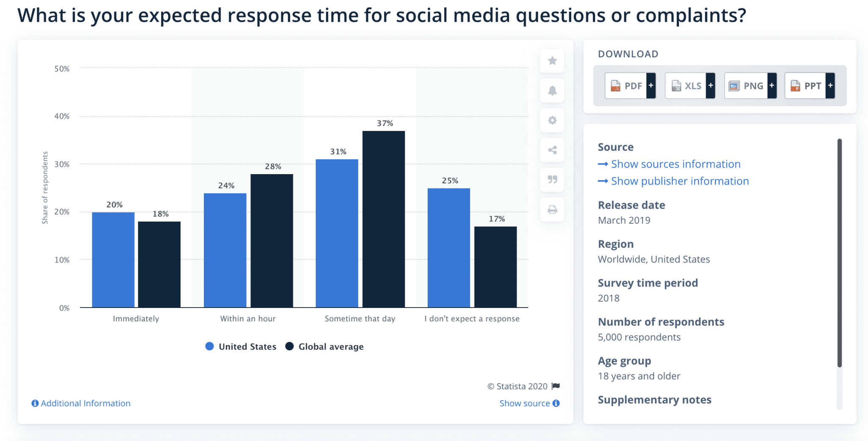The image size is (868, 441).
Task: Open chart settings gear icon
Action: coord(552,120)
